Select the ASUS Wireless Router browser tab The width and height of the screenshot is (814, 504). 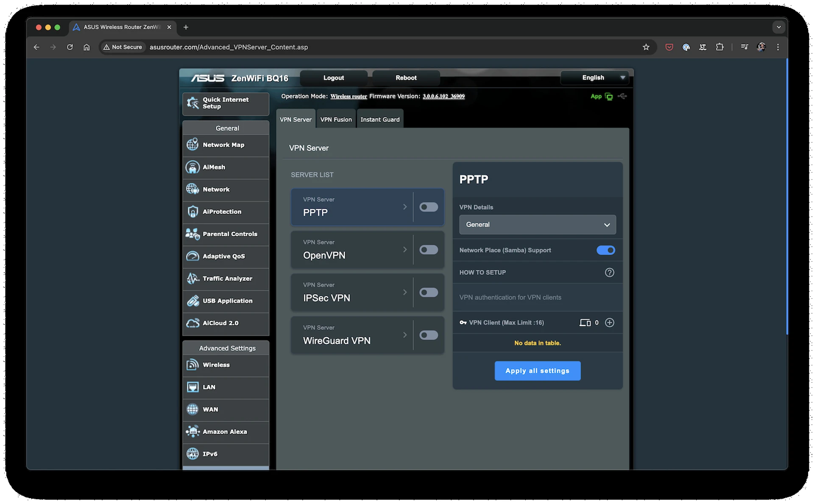tap(122, 27)
